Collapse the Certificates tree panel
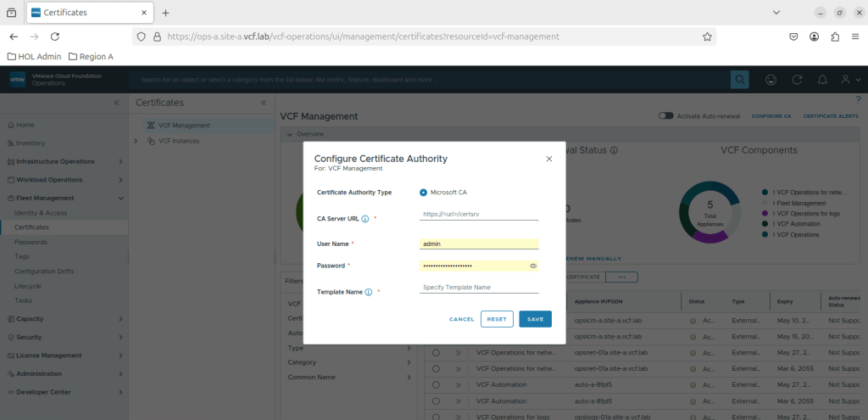Image resolution: width=868 pixels, height=420 pixels. [x=264, y=103]
